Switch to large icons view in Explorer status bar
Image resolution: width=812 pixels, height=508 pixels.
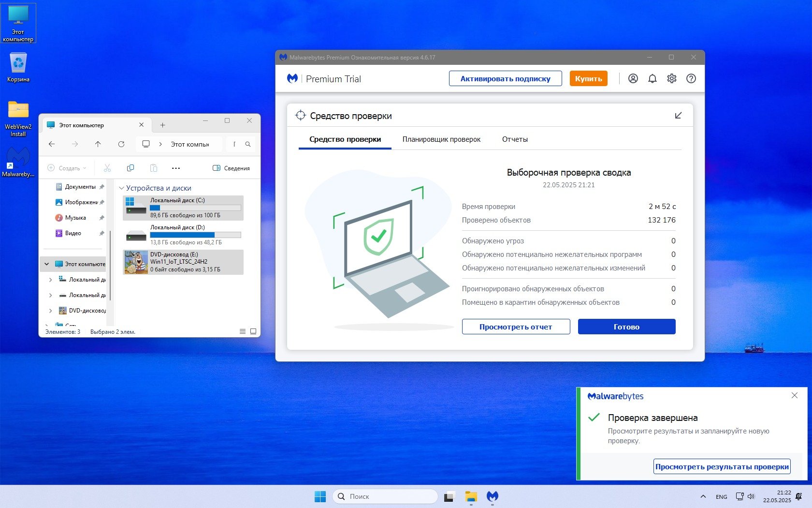click(x=253, y=331)
